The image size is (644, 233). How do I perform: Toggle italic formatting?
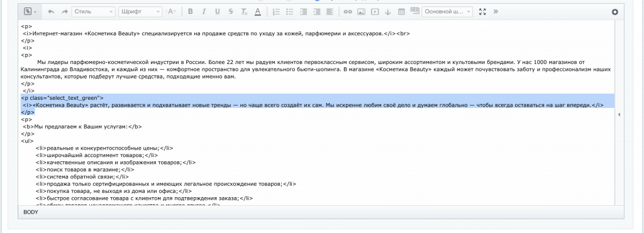pyautogui.click(x=204, y=11)
